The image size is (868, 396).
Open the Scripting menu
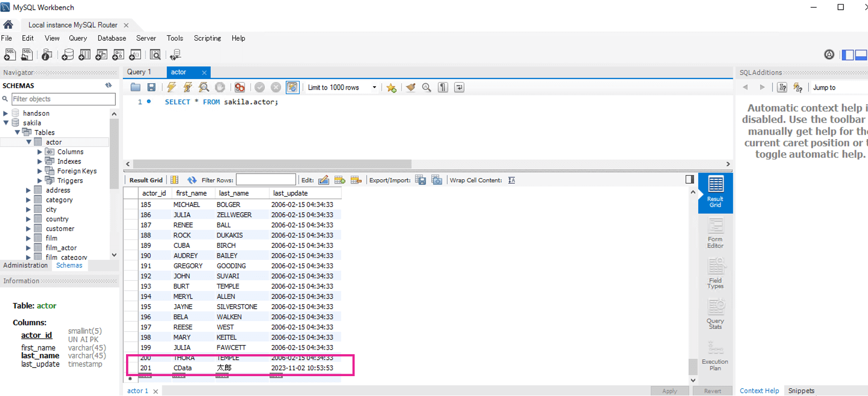coord(207,38)
